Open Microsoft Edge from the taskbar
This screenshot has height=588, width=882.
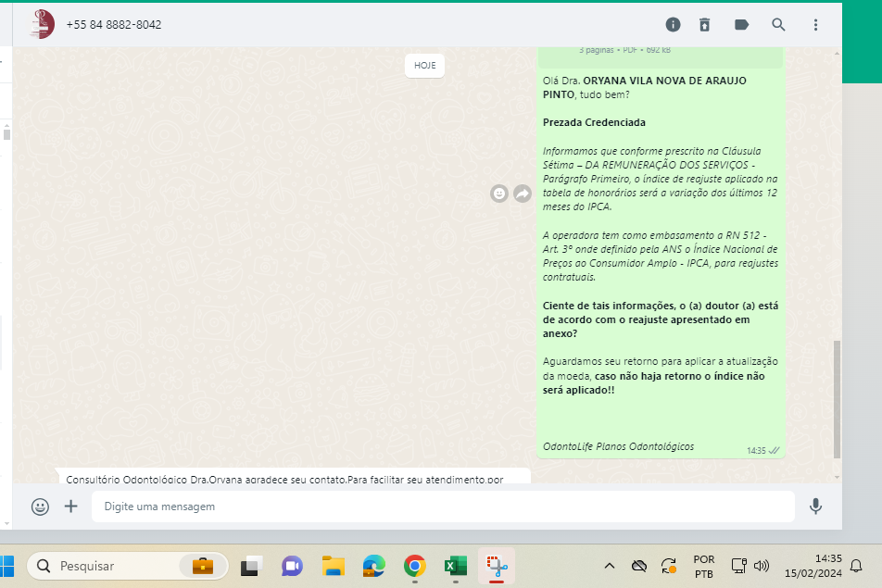point(373,566)
